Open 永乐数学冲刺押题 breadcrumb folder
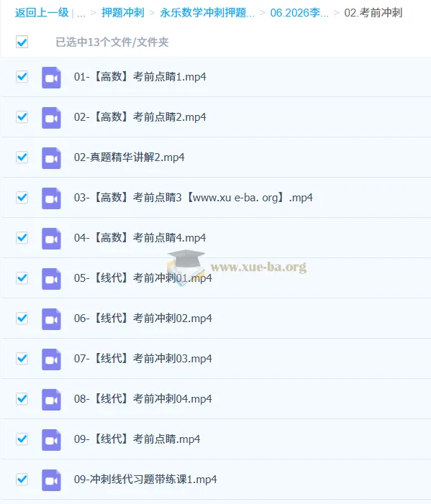This screenshot has height=504, width=431. tap(207, 13)
